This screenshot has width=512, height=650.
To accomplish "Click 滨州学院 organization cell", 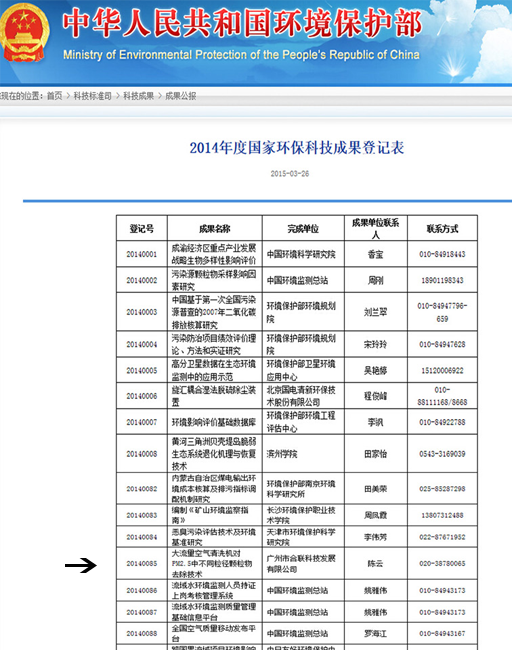I will [303, 454].
